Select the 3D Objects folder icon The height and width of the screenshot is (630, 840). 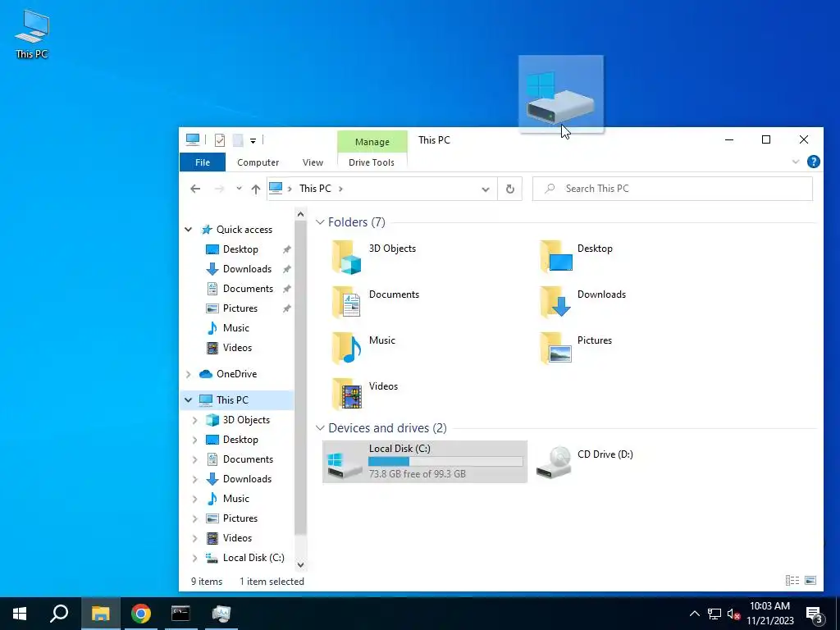coord(346,257)
